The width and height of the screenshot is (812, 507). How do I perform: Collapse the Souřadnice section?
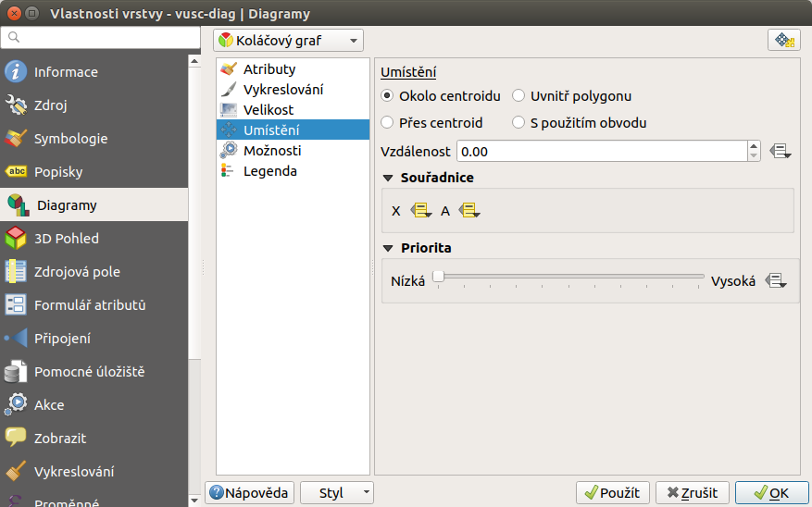point(388,178)
